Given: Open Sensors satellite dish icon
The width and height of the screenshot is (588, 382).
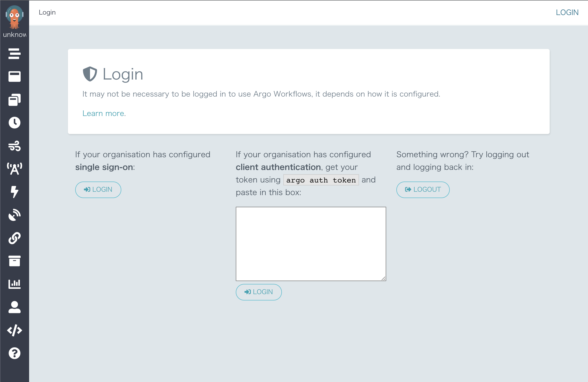Looking at the screenshot, I should [x=14, y=215].
